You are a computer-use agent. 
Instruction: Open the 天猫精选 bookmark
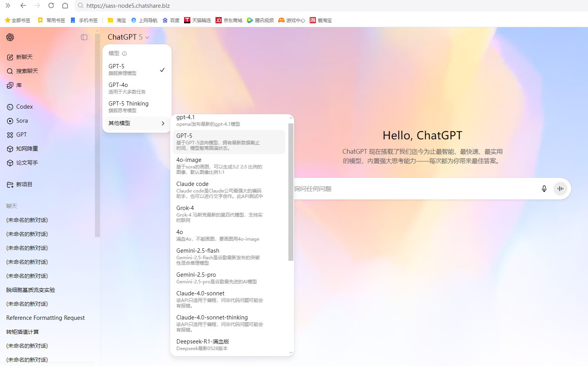pos(198,20)
